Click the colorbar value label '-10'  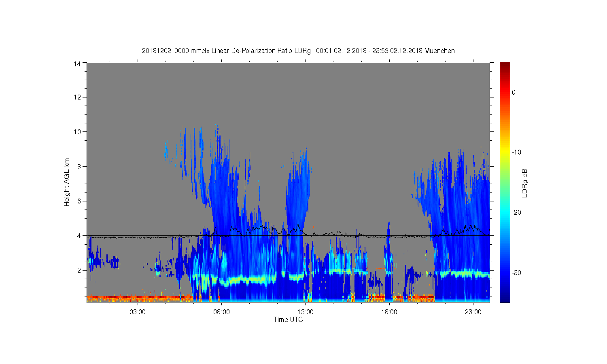(x=516, y=152)
